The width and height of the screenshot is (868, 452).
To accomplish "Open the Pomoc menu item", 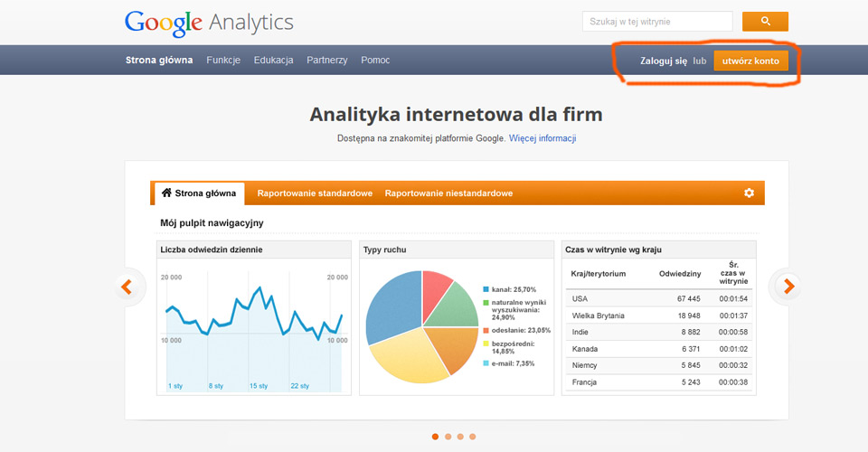I will [x=375, y=60].
